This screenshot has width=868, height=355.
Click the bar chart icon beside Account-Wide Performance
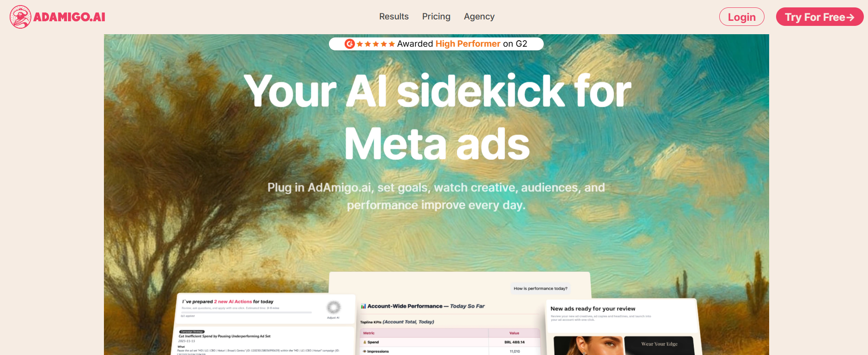click(364, 306)
